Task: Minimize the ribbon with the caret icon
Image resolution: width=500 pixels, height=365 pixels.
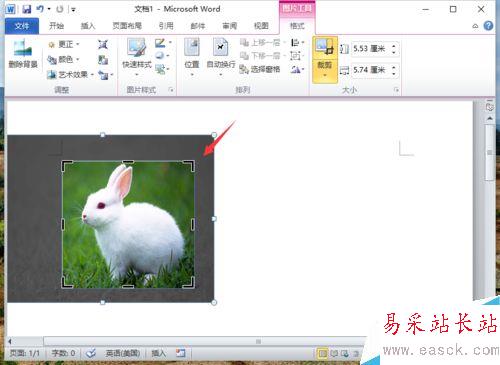Action: click(475, 26)
